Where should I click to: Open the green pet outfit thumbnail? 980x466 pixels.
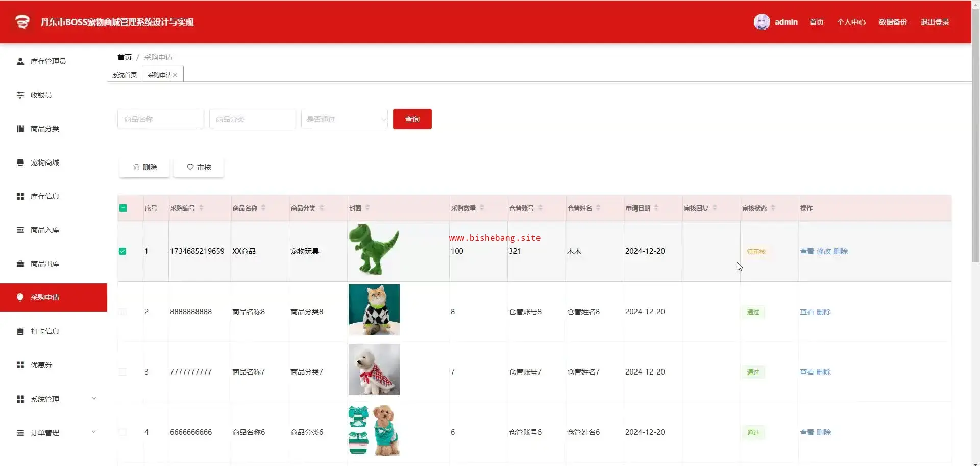click(374, 430)
